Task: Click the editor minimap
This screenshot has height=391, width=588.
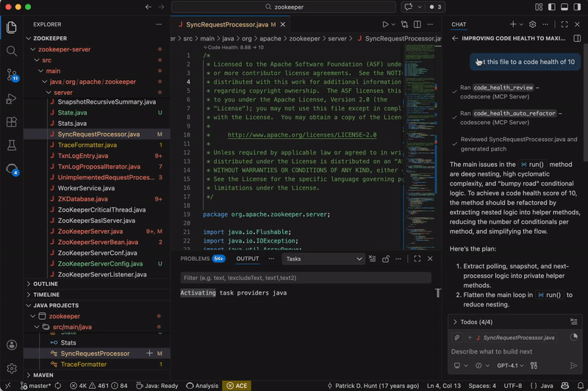Action: (420, 146)
